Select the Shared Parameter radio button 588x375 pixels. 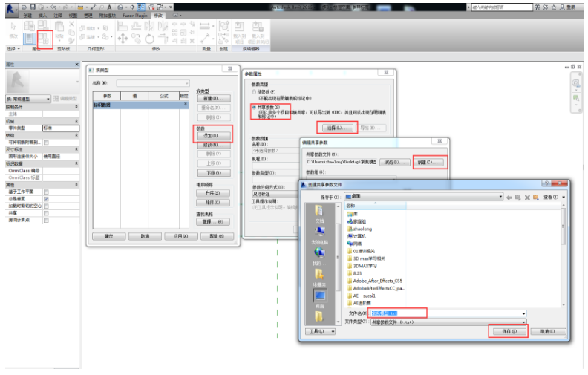254,107
